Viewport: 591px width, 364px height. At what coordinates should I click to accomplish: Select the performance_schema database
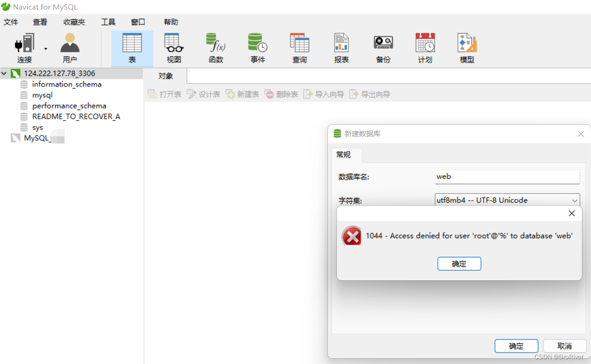pyautogui.click(x=69, y=106)
